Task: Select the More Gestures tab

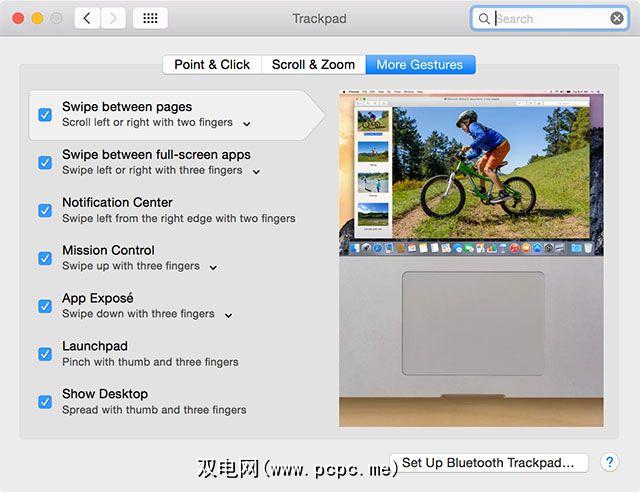Action: click(x=420, y=65)
